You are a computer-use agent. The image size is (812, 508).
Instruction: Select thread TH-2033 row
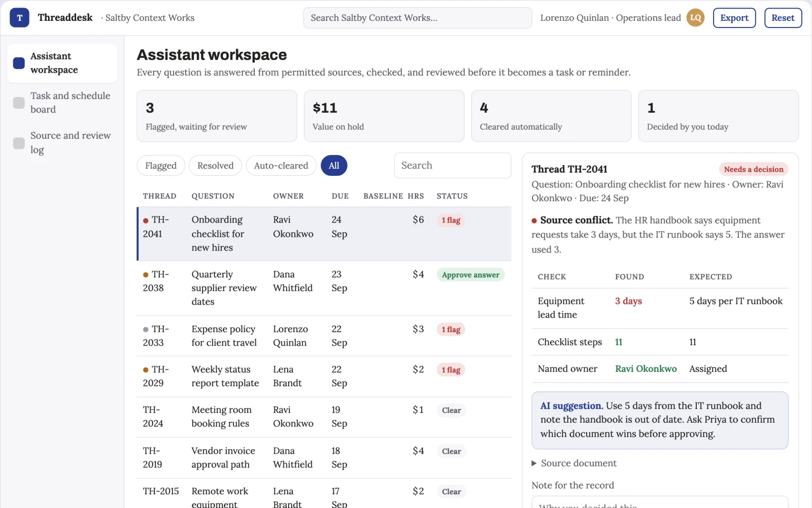pos(324,336)
